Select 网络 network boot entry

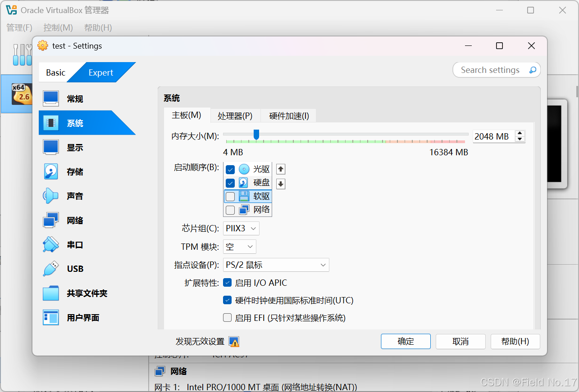pyautogui.click(x=248, y=210)
